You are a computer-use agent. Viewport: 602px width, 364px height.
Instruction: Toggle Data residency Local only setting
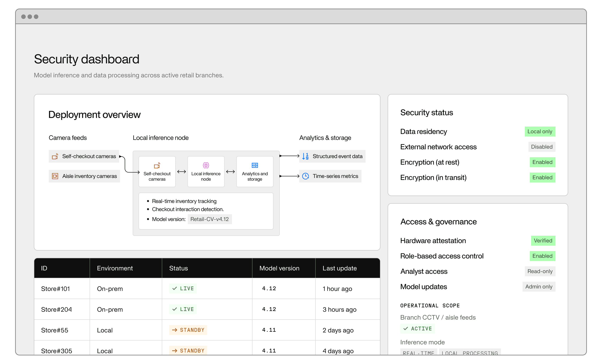[x=540, y=131]
